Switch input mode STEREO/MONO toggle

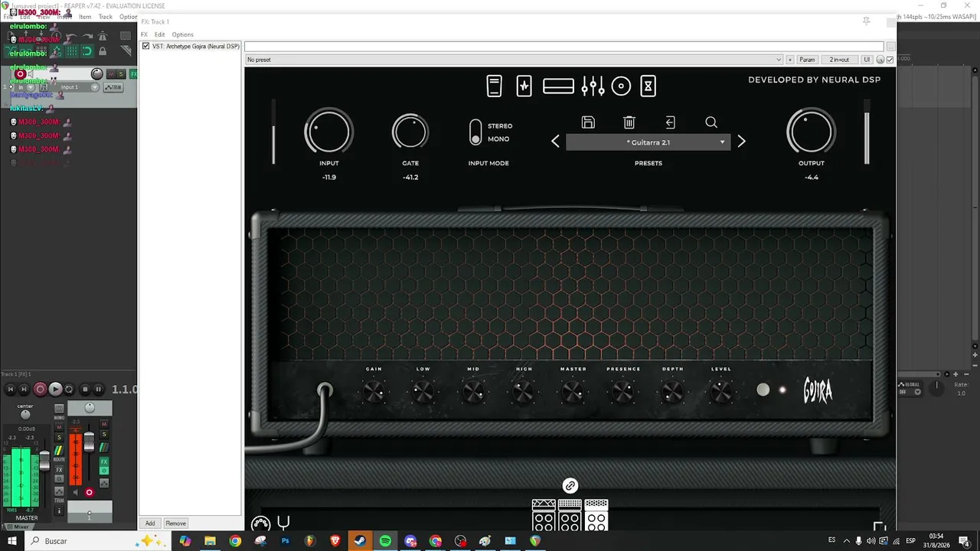tap(475, 132)
